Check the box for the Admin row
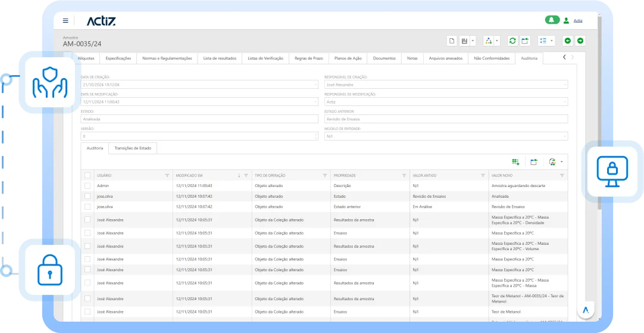 point(87,186)
